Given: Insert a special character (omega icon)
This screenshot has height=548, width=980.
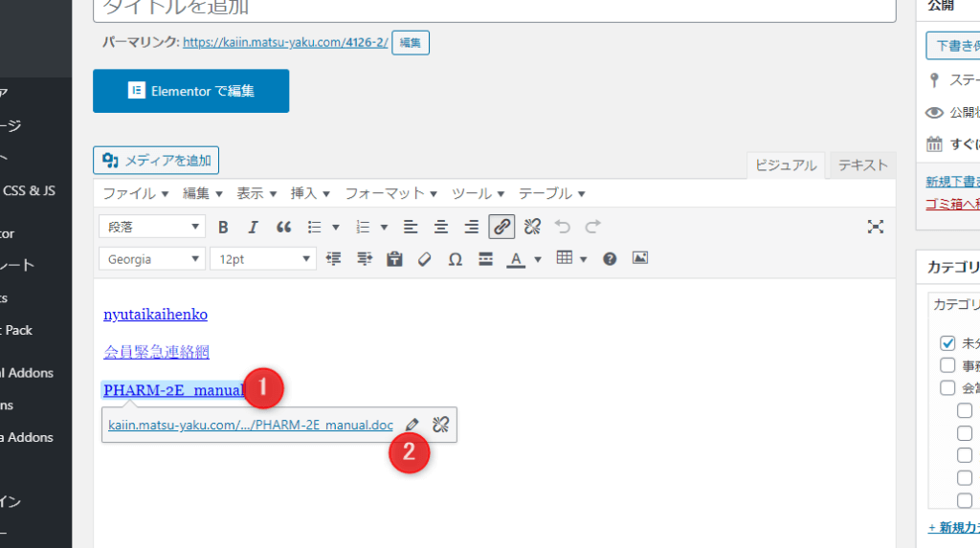Looking at the screenshot, I should pos(456,259).
